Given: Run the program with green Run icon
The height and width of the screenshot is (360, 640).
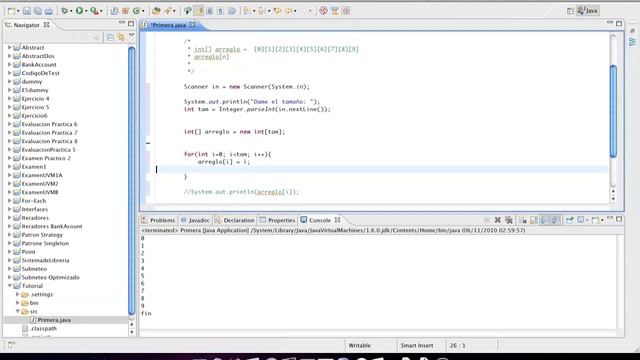Looking at the screenshot, I should pos(79,11).
